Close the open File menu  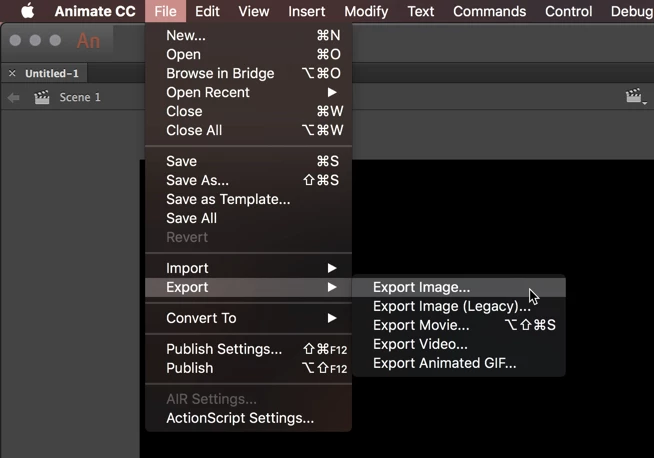(165, 11)
